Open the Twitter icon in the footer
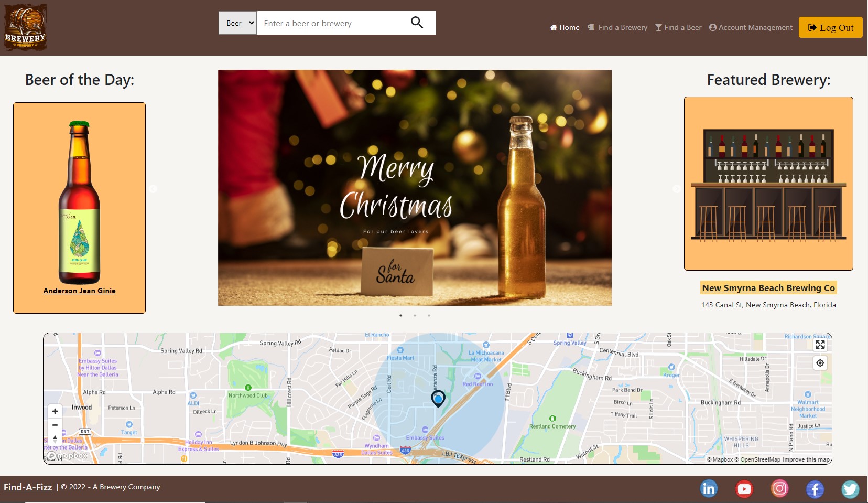Image resolution: width=868 pixels, height=503 pixels. tap(850, 488)
